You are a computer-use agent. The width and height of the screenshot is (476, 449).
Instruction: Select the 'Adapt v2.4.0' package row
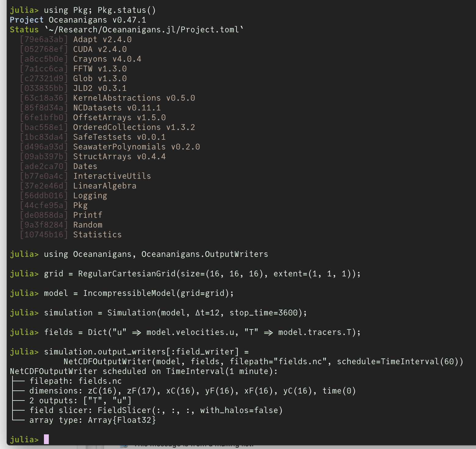click(76, 39)
